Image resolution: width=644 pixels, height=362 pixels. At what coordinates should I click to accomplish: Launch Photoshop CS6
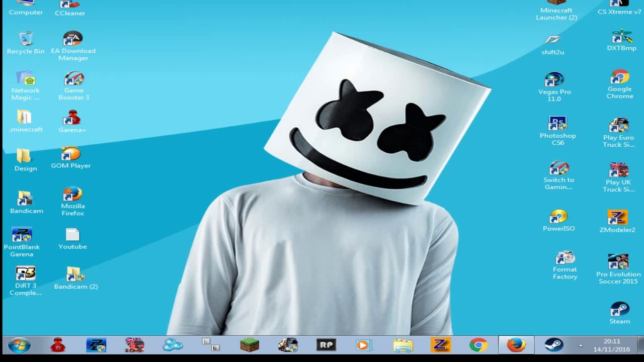557,131
